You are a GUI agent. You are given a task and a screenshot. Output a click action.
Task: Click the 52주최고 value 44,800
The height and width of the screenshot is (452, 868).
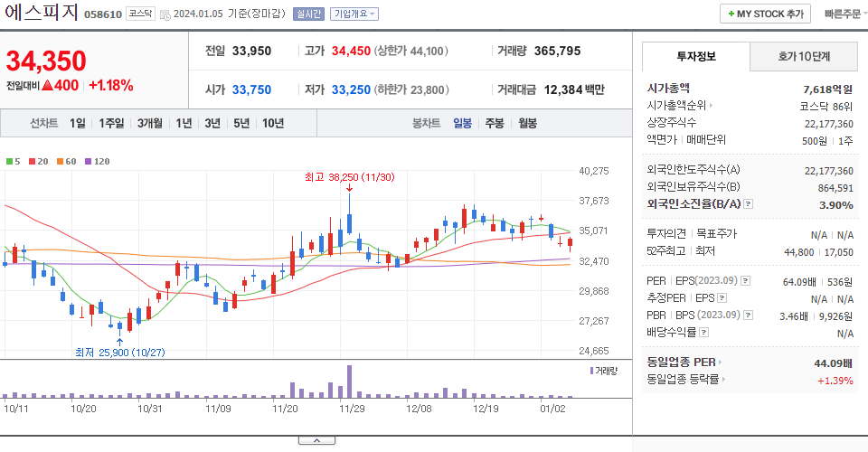[798, 252]
